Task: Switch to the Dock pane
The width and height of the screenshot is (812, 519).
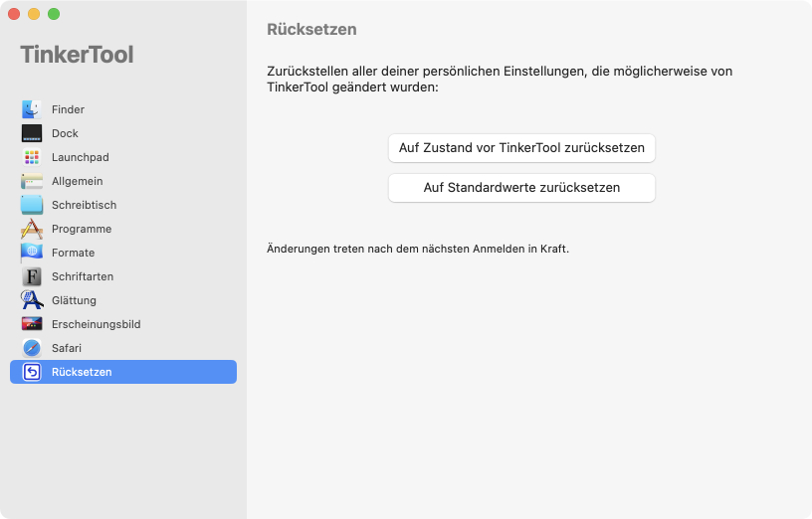Action: point(123,133)
